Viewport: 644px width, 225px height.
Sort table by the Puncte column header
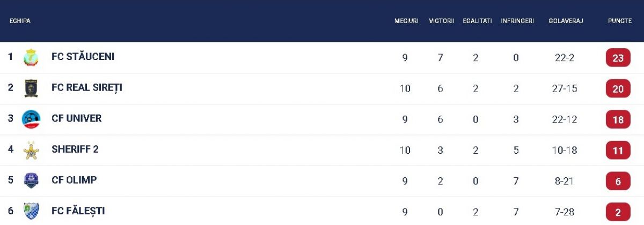pyautogui.click(x=619, y=21)
